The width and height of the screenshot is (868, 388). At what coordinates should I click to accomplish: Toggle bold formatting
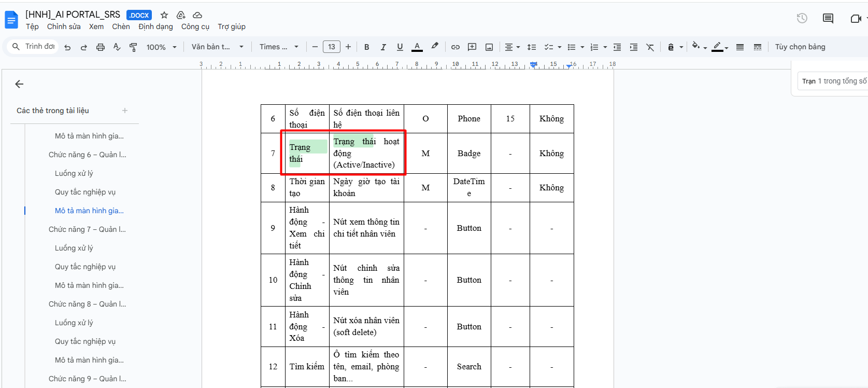click(366, 47)
